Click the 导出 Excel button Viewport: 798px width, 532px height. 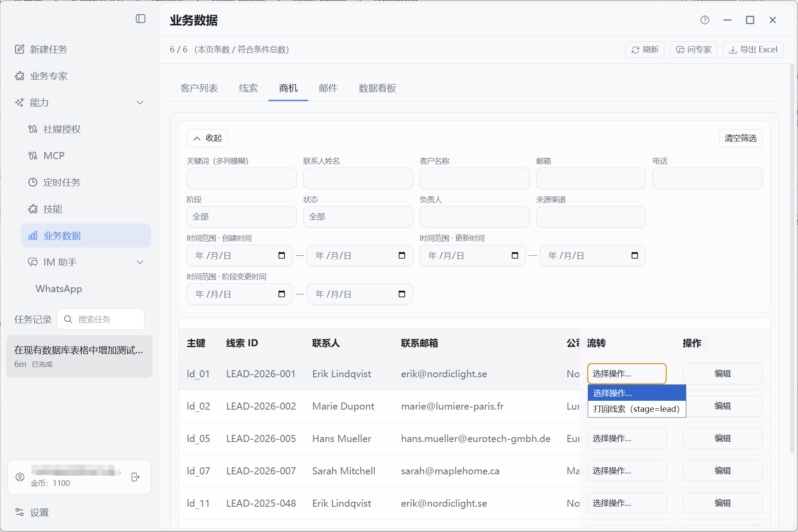point(753,50)
